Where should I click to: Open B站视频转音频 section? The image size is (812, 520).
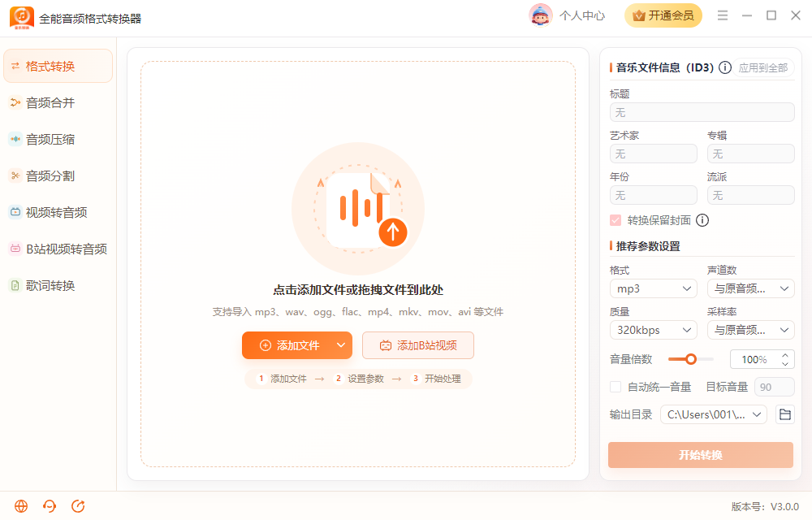pyautogui.click(x=58, y=249)
